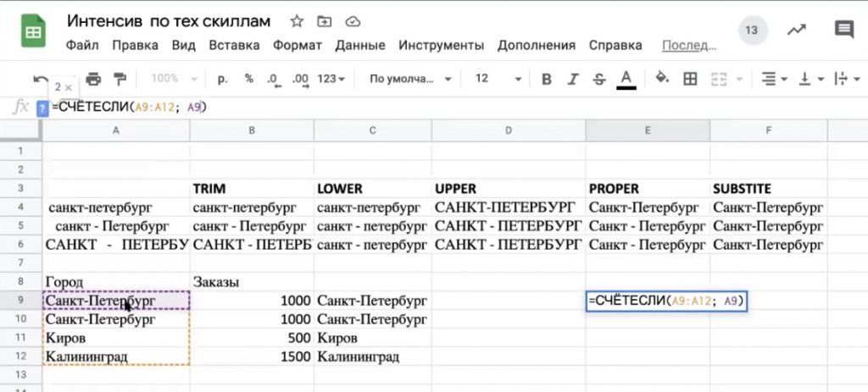Open the Данные menu

tap(360, 46)
